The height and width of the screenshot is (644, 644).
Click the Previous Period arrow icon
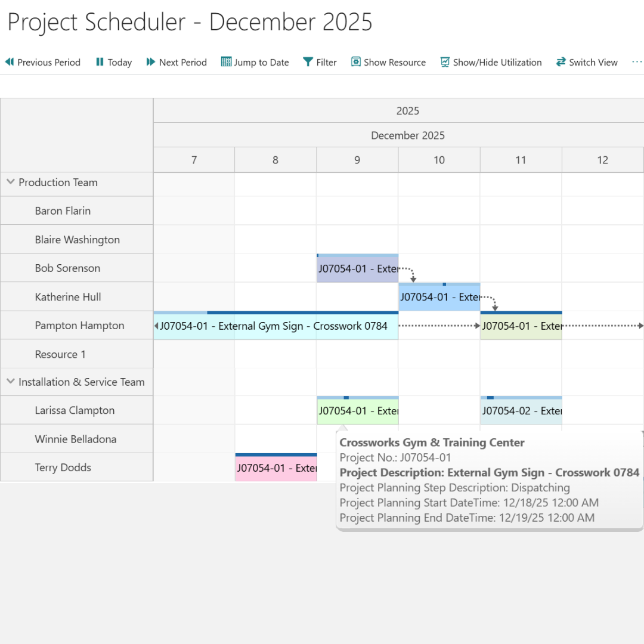point(10,62)
